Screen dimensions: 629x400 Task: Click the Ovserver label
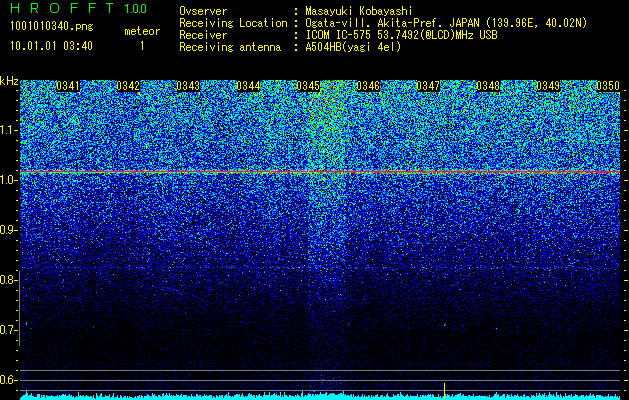[203, 11]
